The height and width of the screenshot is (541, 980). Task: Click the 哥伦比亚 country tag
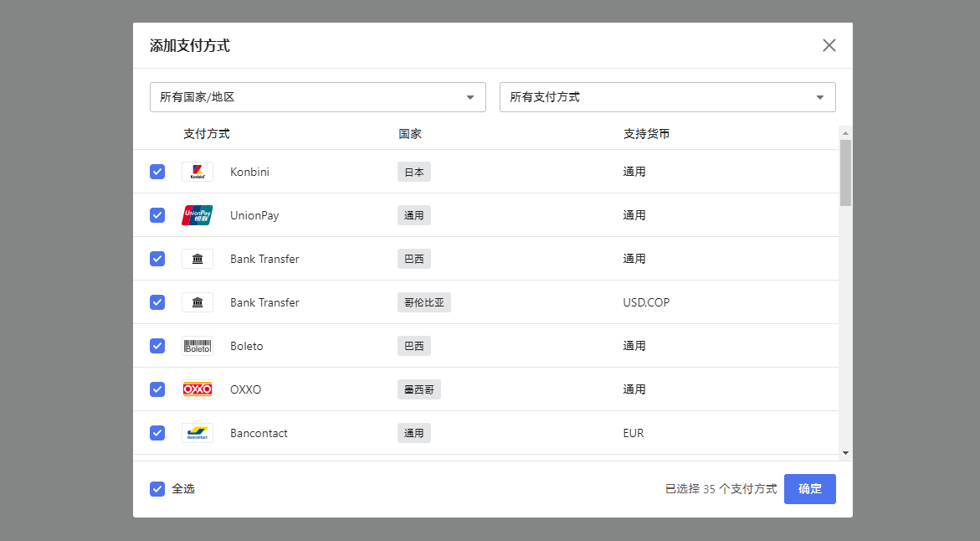tap(423, 302)
